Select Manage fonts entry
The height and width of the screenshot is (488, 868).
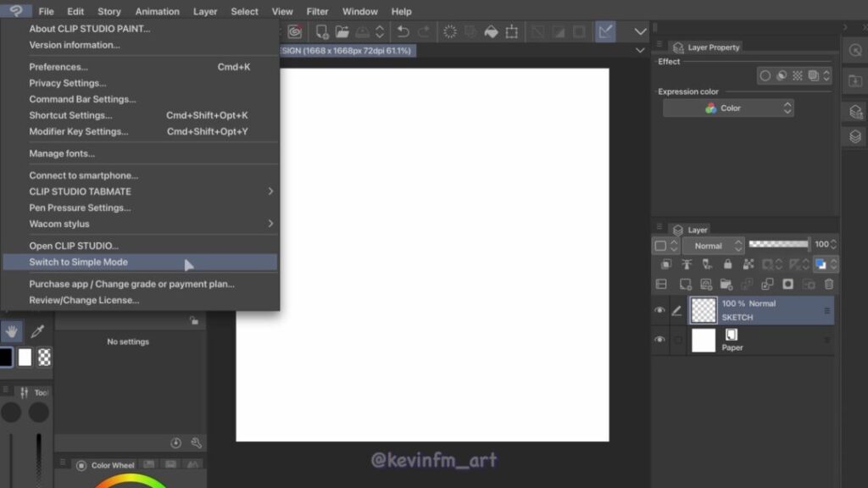(x=141, y=154)
